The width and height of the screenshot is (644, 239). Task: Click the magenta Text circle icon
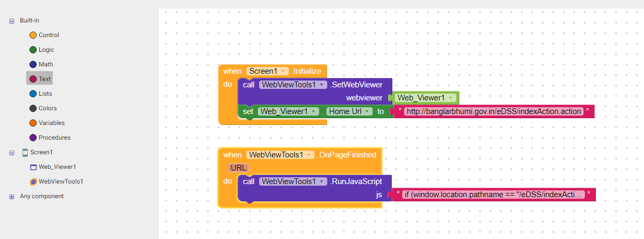(33, 79)
